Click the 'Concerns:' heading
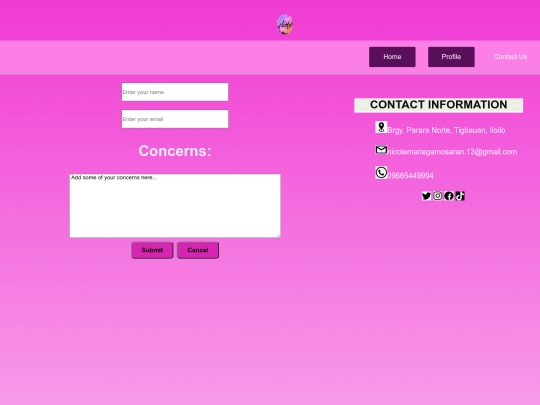Viewport: 540px width, 405px height. tap(175, 151)
